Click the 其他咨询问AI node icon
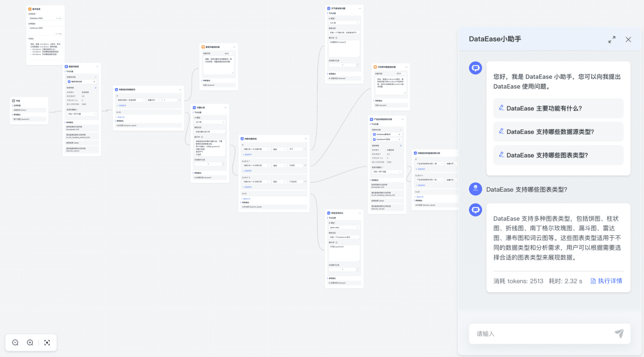 [x=329, y=213]
